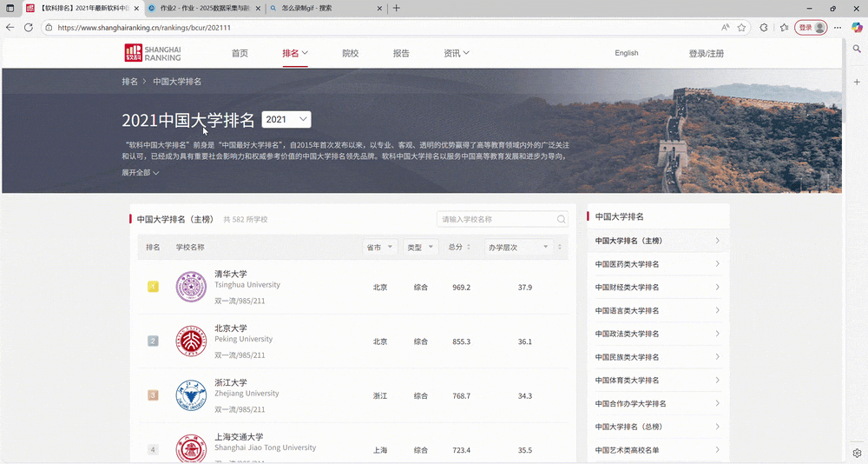Open the Copilot sidebar icon
The height and width of the screenshot is (464, 868).
(857, 27)
